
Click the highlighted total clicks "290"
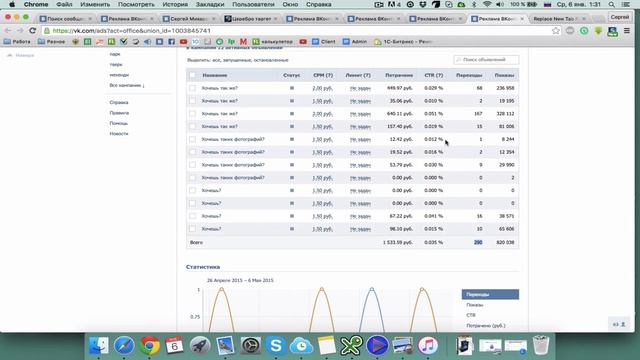click(x=478, y=242)
